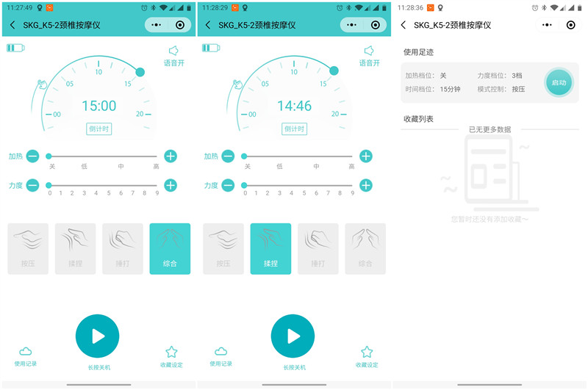Viewport: 588px width, 390px height.
Task: Click 倒计时 countdown label in left screen
Action: point(99,129)
